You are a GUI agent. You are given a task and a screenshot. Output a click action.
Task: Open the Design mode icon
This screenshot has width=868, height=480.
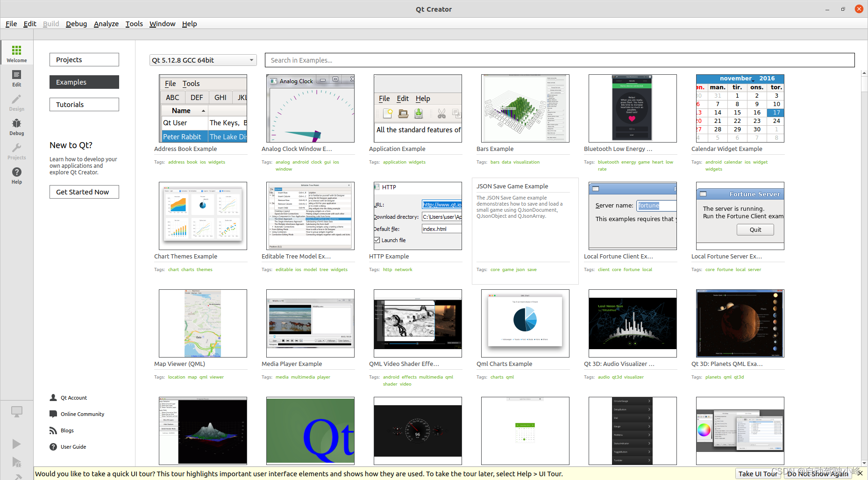(x=17, y=102)
